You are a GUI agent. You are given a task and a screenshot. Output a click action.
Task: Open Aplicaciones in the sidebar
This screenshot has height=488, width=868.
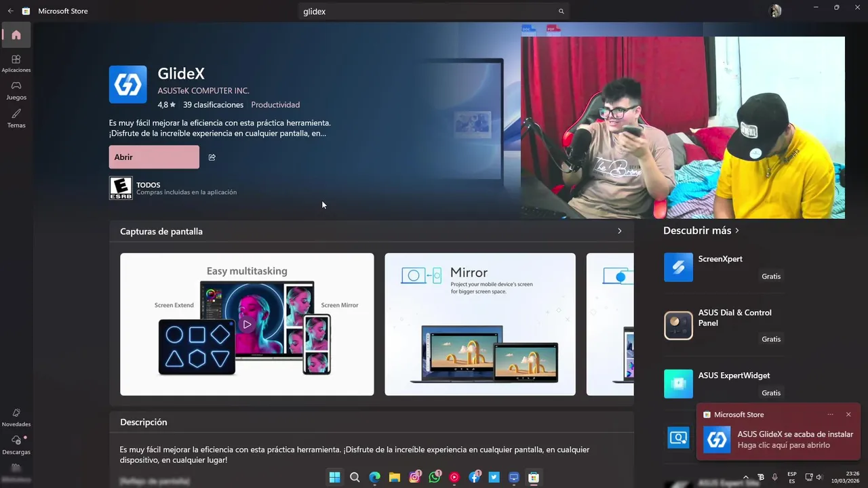[16, 64]
